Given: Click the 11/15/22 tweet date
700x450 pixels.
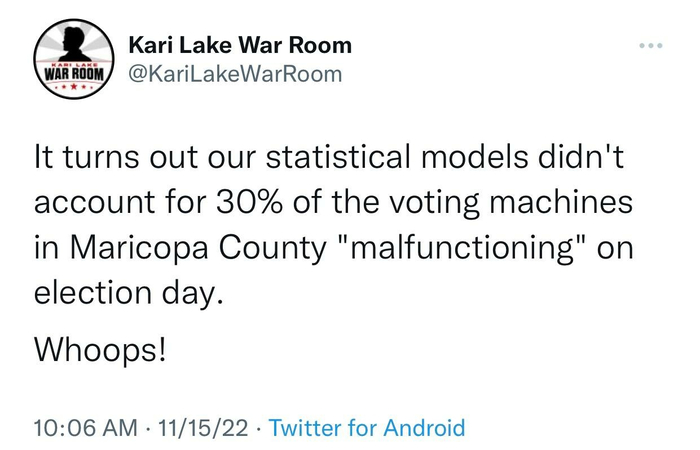Looking at the screenshot, I should (x=204, y=428).
